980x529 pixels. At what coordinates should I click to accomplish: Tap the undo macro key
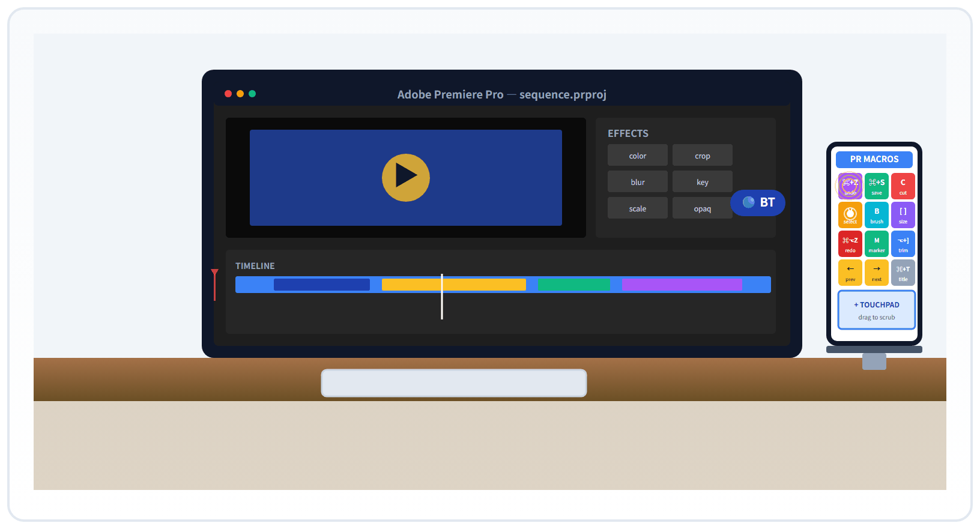(850, 186)
